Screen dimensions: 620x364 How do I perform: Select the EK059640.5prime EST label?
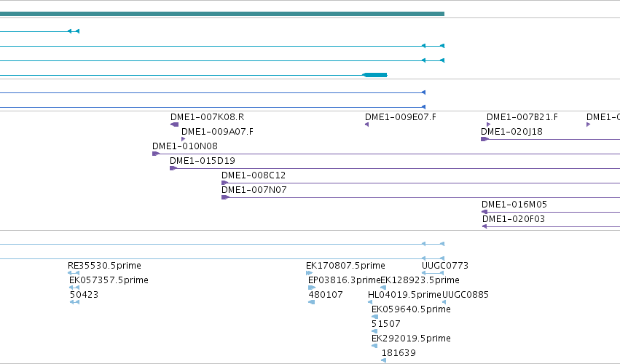[x=411, y=309]
